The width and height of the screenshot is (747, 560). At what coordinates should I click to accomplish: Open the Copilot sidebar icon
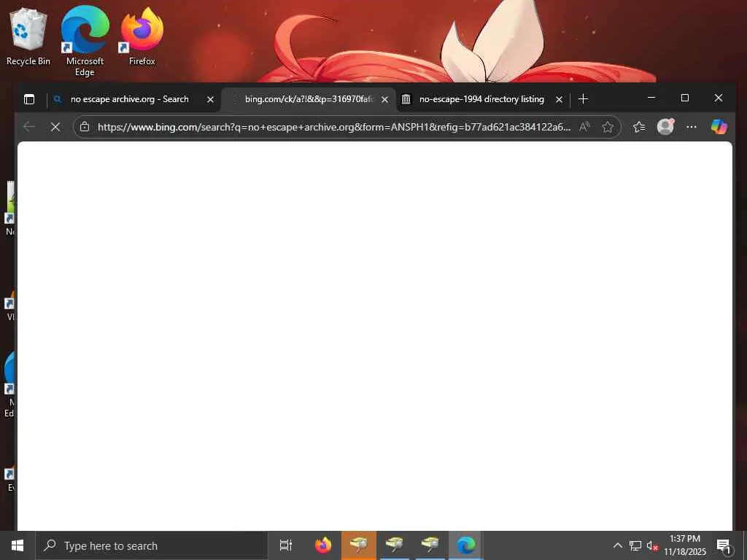[x=719, y=127]
